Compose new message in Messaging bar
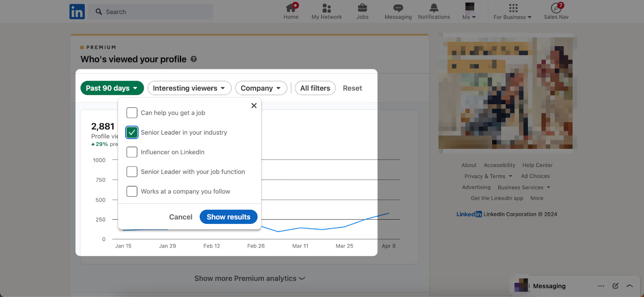The height and width of the screenshot is (297, 644). click(615, 286)
